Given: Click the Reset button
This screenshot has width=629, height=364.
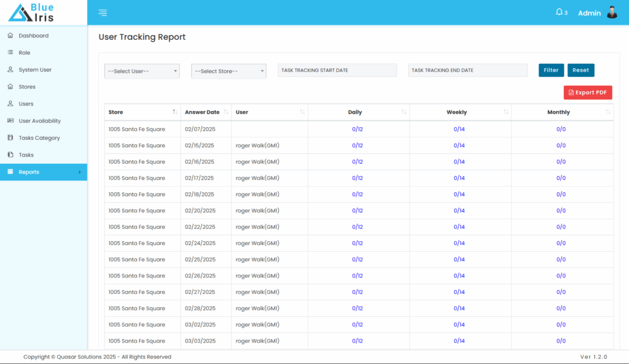Looking at the screenshot, I should point(581,70).
